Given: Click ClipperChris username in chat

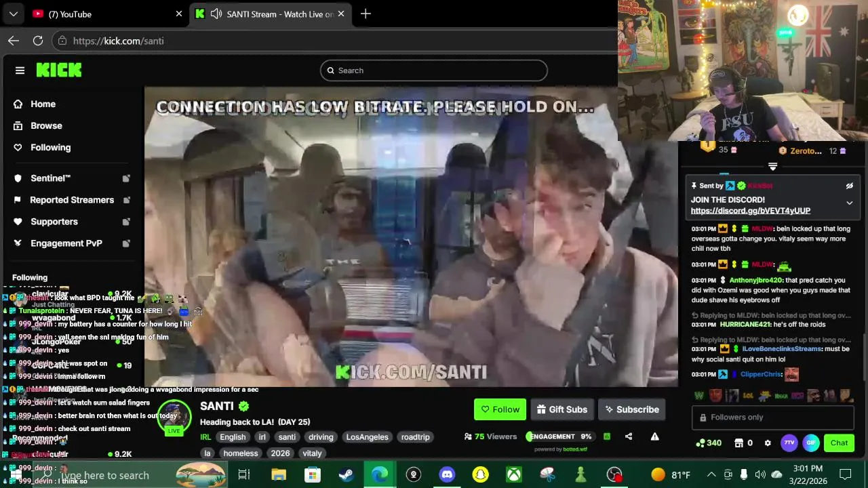Looking at the screenshot, I should [x=761, y=374].
